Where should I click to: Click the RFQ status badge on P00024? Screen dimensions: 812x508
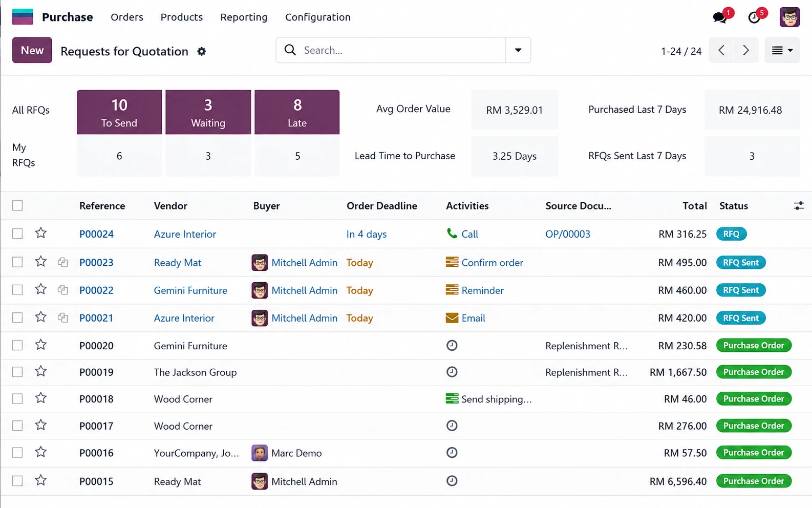(731, 234)
